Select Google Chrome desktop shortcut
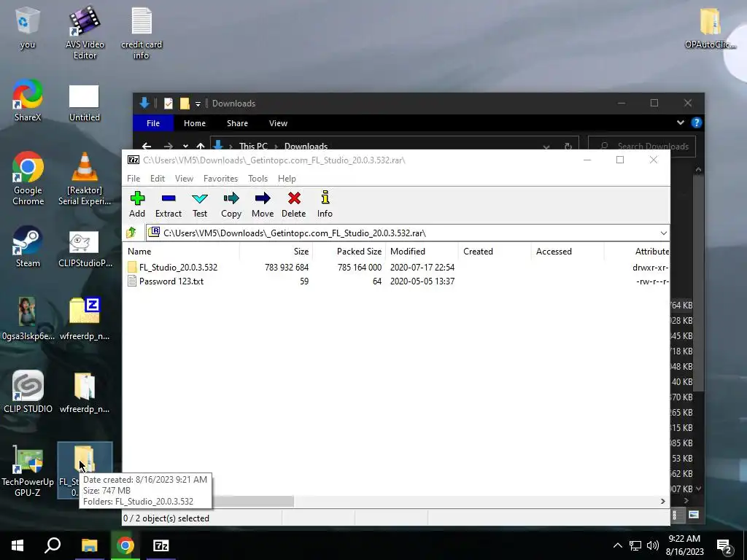The image size is (747, 560). tap(28, 179)
